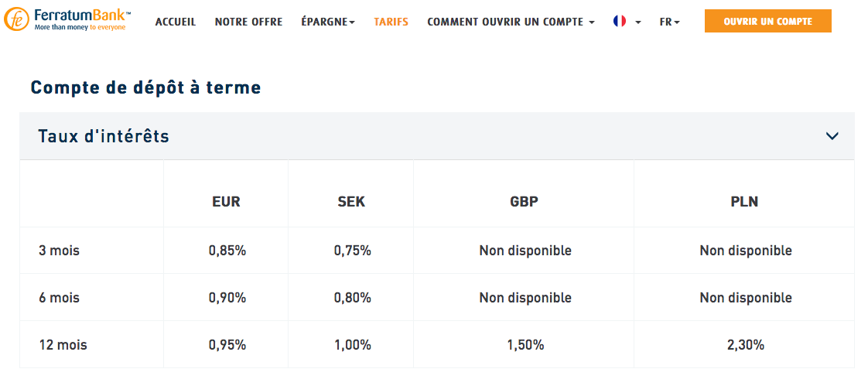868x386 pixels.
Task: Click the Compte de dépôt à terme heading
Action: pyautogui.click(x=145, y=88)
